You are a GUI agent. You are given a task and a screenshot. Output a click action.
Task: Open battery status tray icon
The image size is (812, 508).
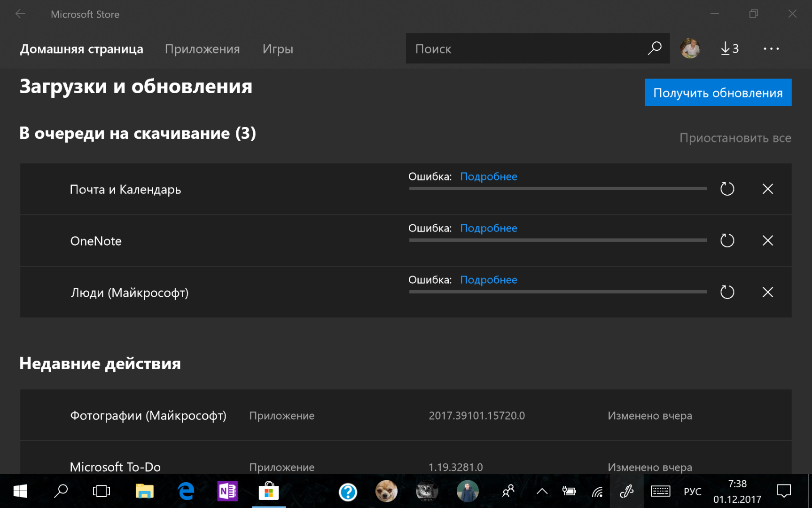point(569,492)
